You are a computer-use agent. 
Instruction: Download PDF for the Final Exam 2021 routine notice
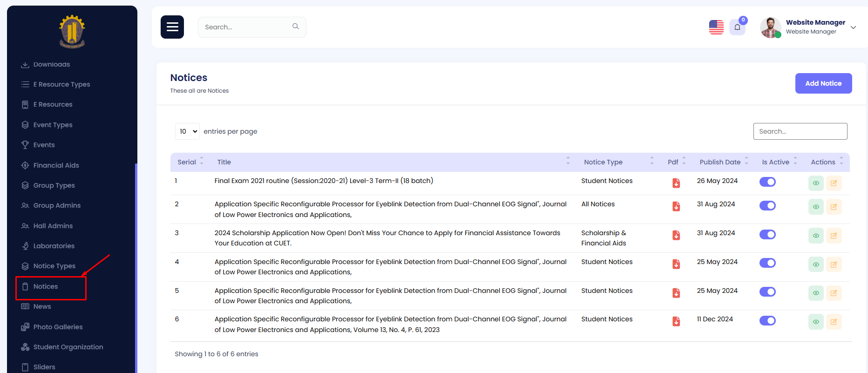pos(676,183)
